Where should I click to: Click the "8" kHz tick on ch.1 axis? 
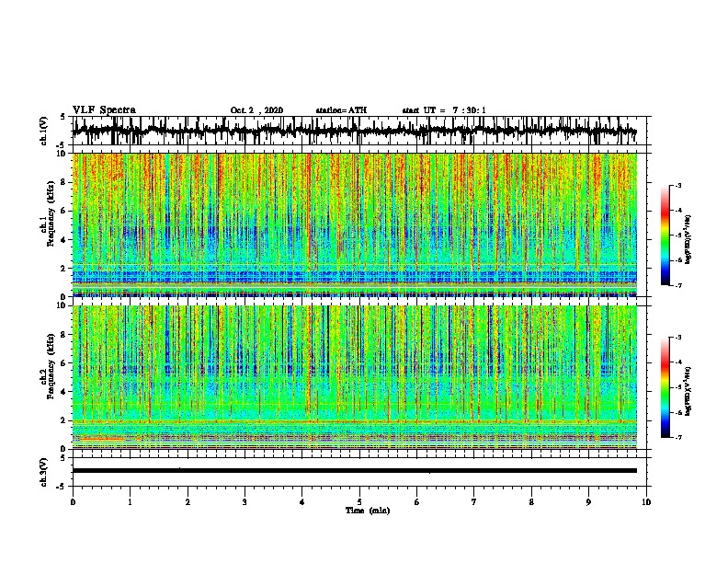(x=65, y=182)
